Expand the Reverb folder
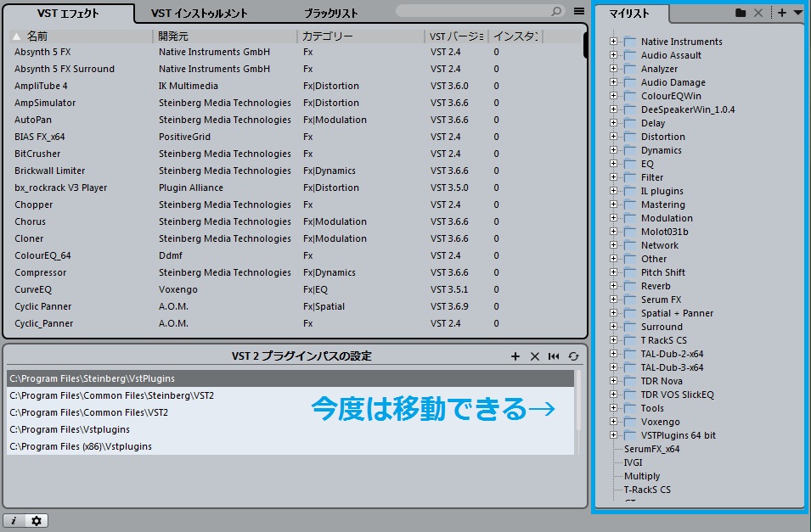This screenshot has height=532, width=811. 613,285
